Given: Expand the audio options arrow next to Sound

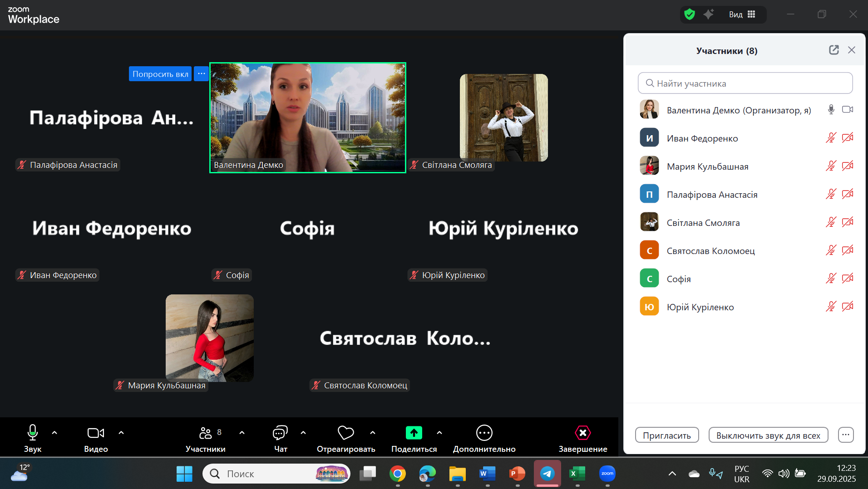Looking at the screenshot, I should tap(54, 433).
